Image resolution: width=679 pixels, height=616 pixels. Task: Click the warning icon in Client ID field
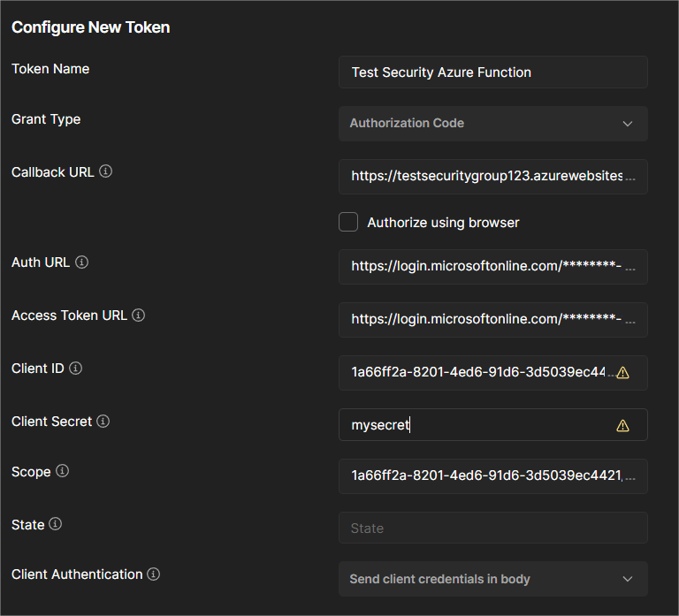tap(622, 373)
